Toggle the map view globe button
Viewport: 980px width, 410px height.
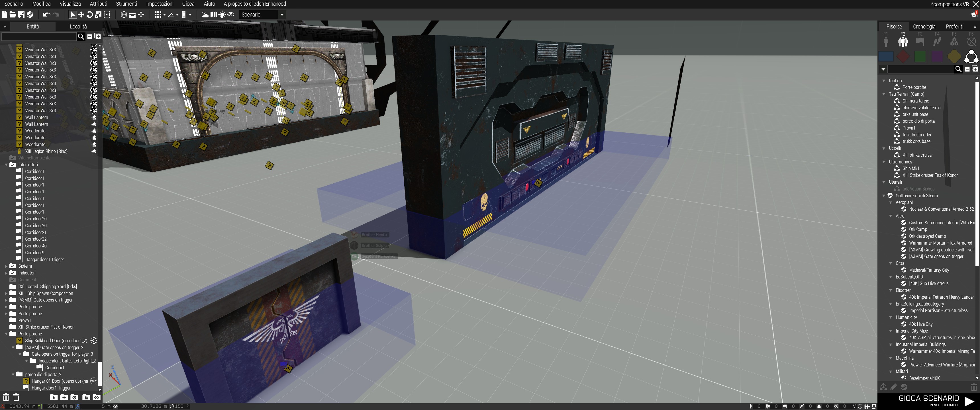124,15
